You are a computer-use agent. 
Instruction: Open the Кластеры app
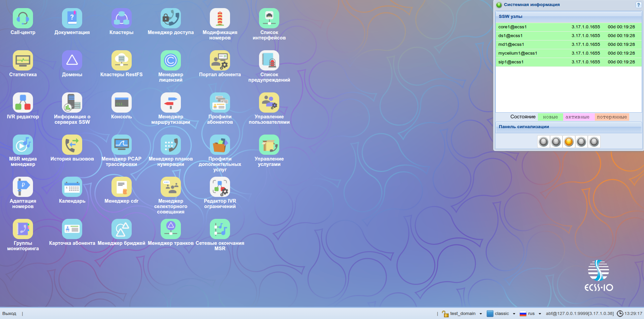click(x=122, y=18)
